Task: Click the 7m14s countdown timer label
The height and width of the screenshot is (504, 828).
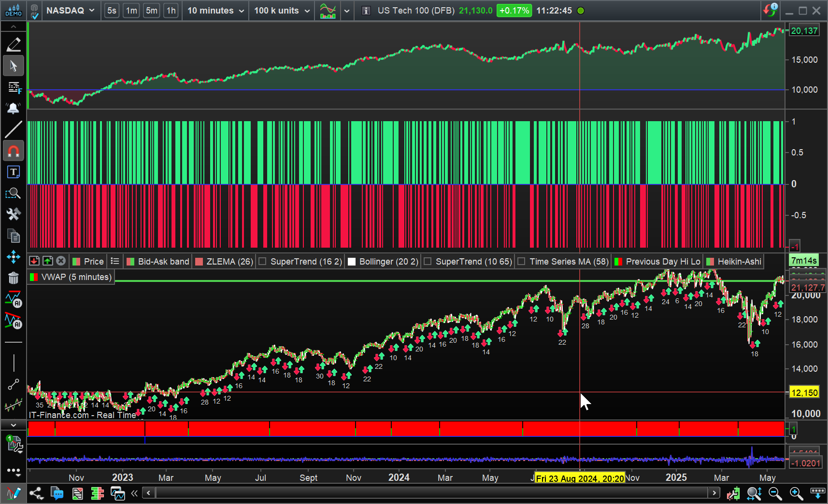Action: [x=804, y=260]
